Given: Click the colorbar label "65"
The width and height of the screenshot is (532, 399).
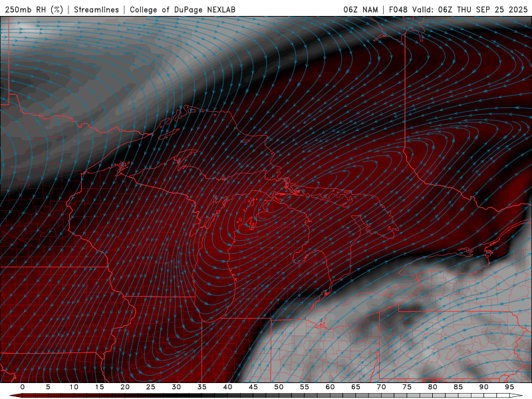Looking at the screenshot, I should [356, 387].
